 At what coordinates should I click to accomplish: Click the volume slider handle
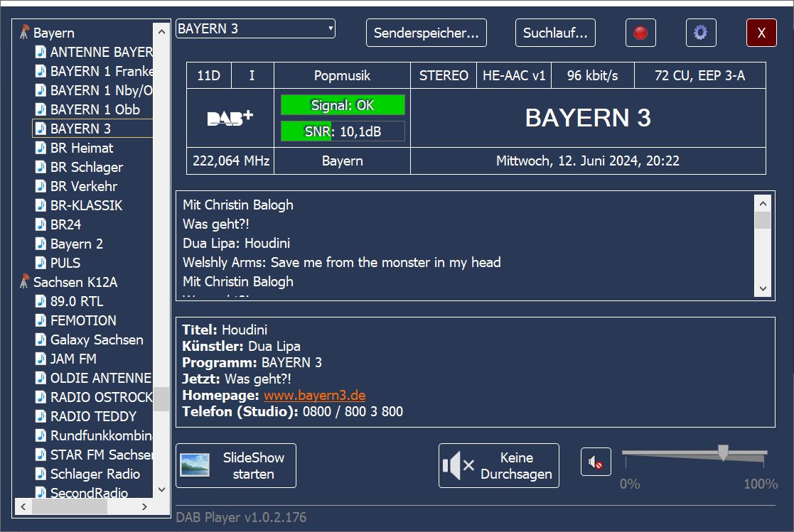coord(723,452)
